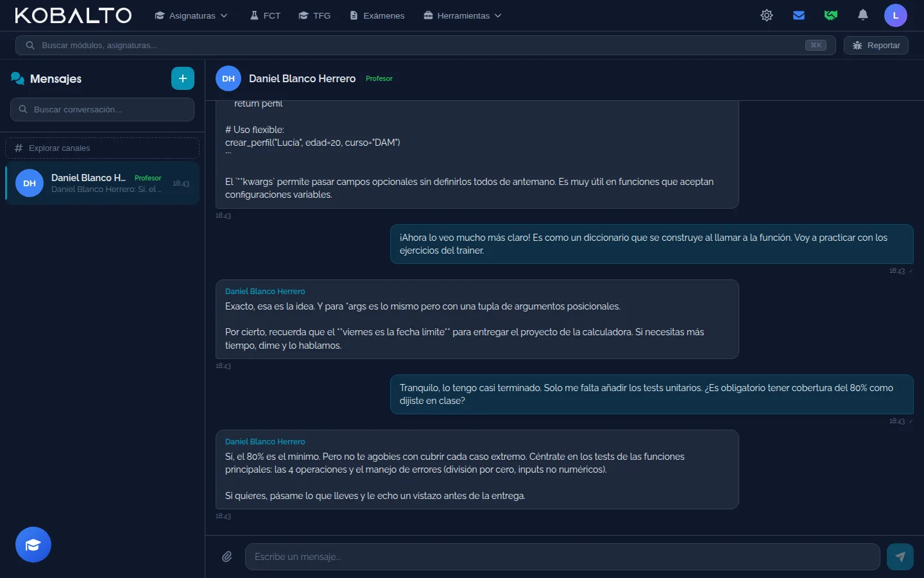
Task: Click the bug icon on Reportar
Action: [x=857, y=45]
